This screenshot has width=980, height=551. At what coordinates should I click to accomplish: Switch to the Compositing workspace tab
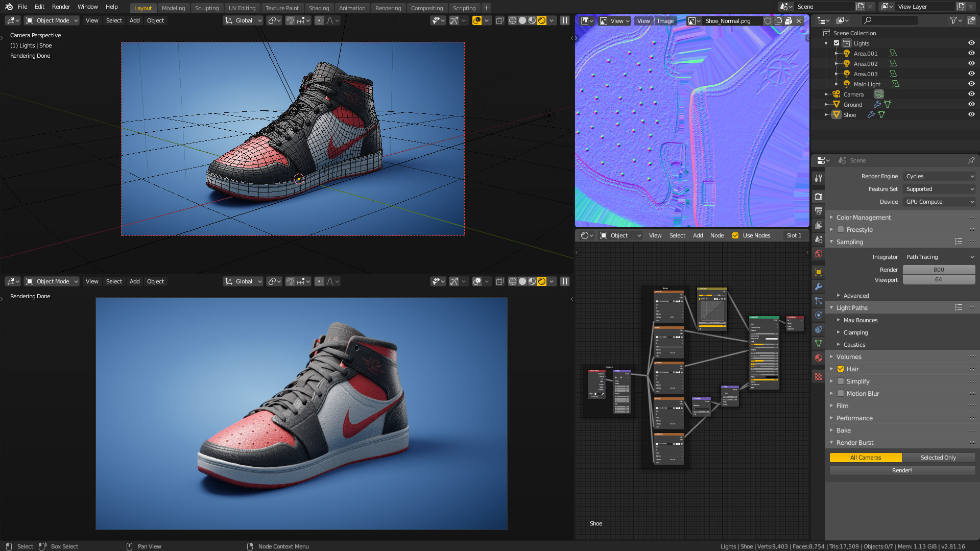[427, 8]
